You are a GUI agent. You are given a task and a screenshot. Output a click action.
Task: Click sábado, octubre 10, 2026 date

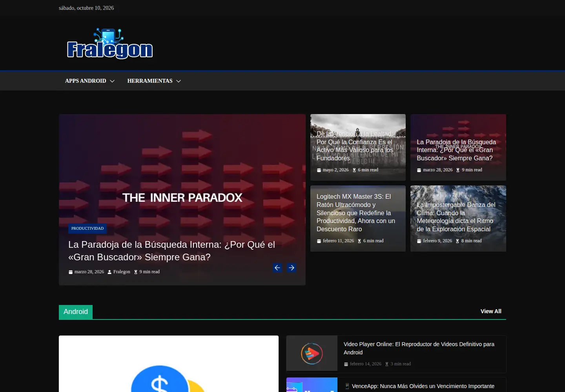86,8
